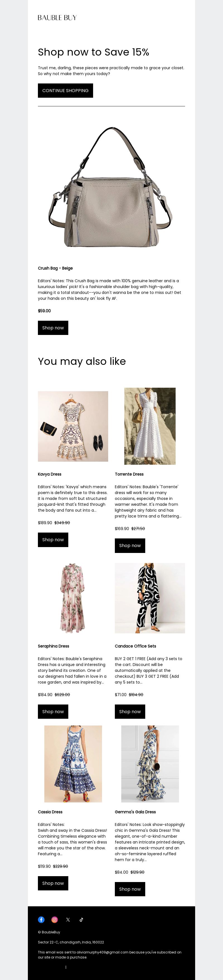The height and width of the screenshot is (980, 223).
Task: Click Shop now under Candace Office Sets
Action: (x=130, y=711)
